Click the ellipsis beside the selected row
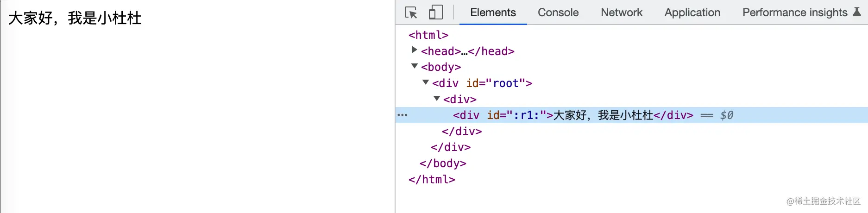This screenshot has width=868, height=213. 403,115
